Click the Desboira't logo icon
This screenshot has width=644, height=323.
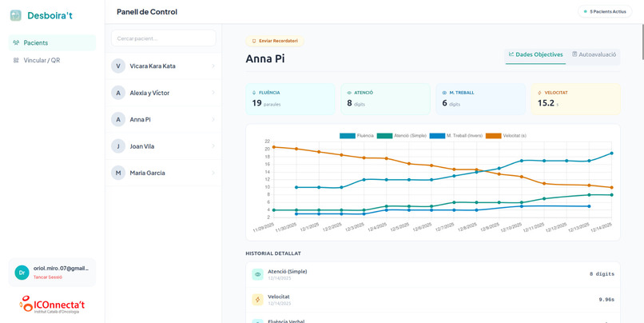pos(16,16)
